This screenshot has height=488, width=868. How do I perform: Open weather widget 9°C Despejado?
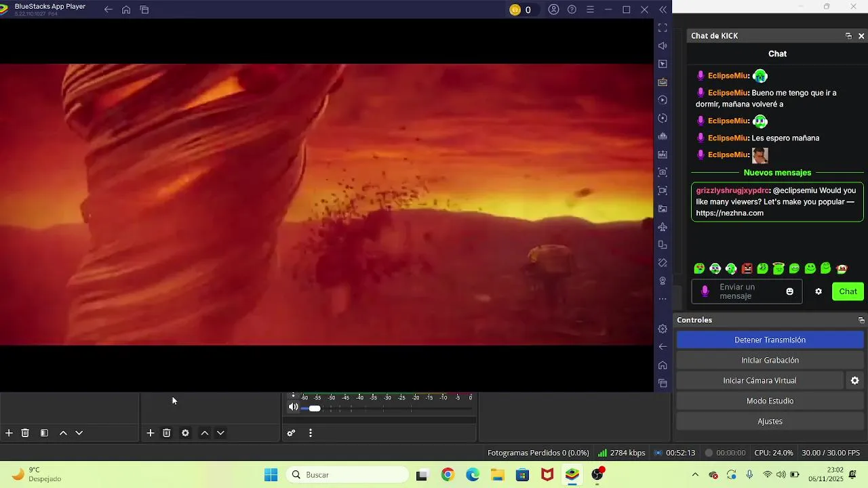[37, 474]
